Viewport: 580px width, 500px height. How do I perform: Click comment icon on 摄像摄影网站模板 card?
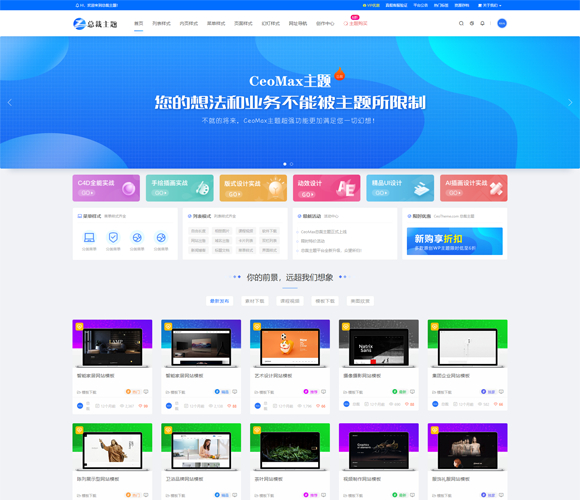tap(412, 392)
